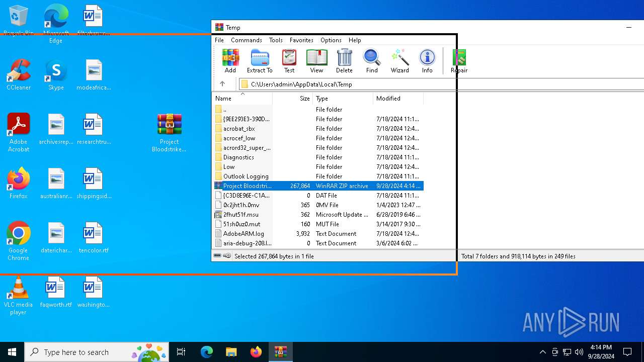Select the acrocef_low folder

pyautogui.click(x=318, y=138)
